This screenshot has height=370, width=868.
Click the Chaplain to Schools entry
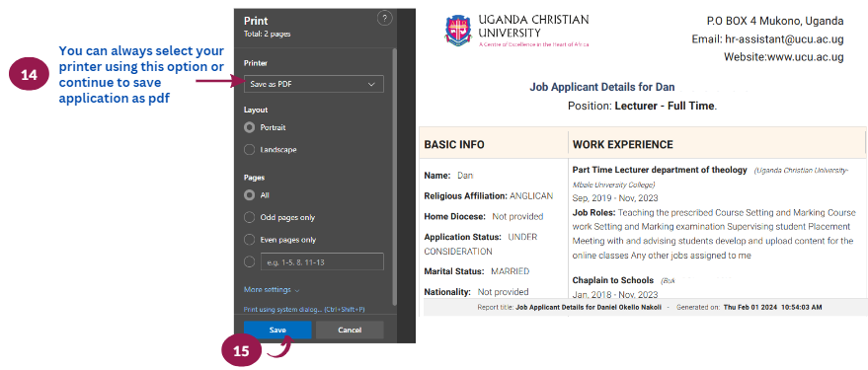click(613, 280)
